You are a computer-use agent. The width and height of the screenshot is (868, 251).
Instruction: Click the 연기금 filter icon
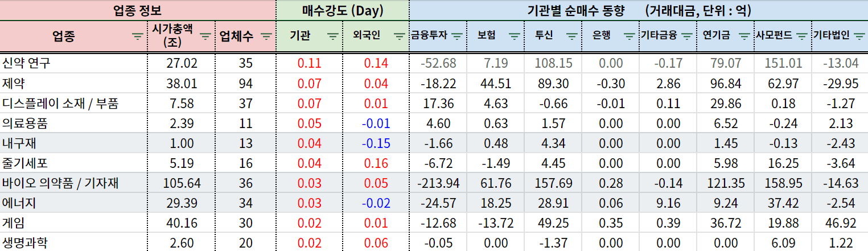(x=744, y=36)
